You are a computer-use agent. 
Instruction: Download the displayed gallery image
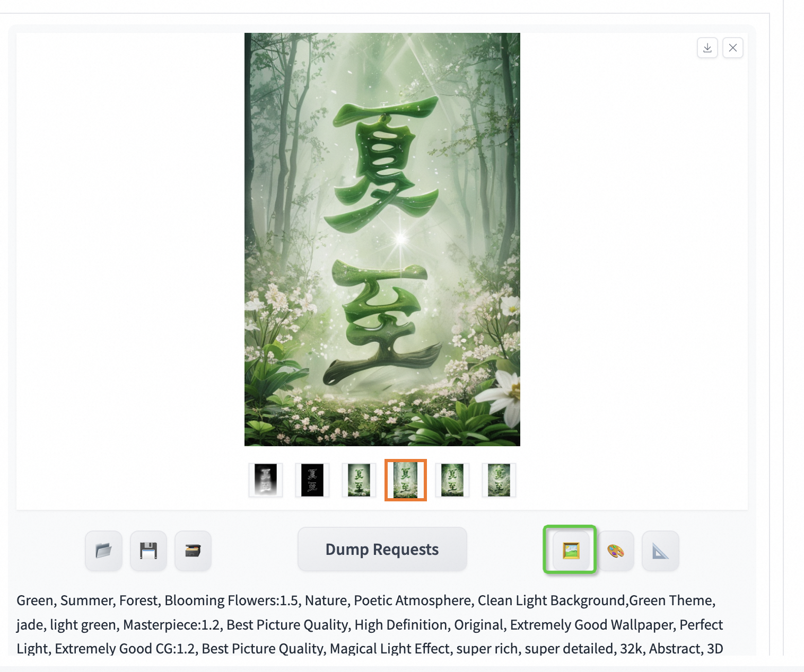point(707,48)
